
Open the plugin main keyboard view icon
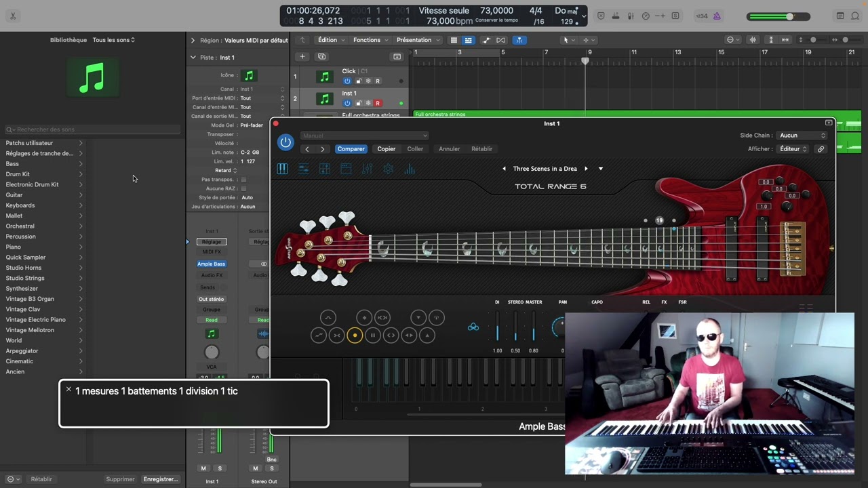[282, 169]
